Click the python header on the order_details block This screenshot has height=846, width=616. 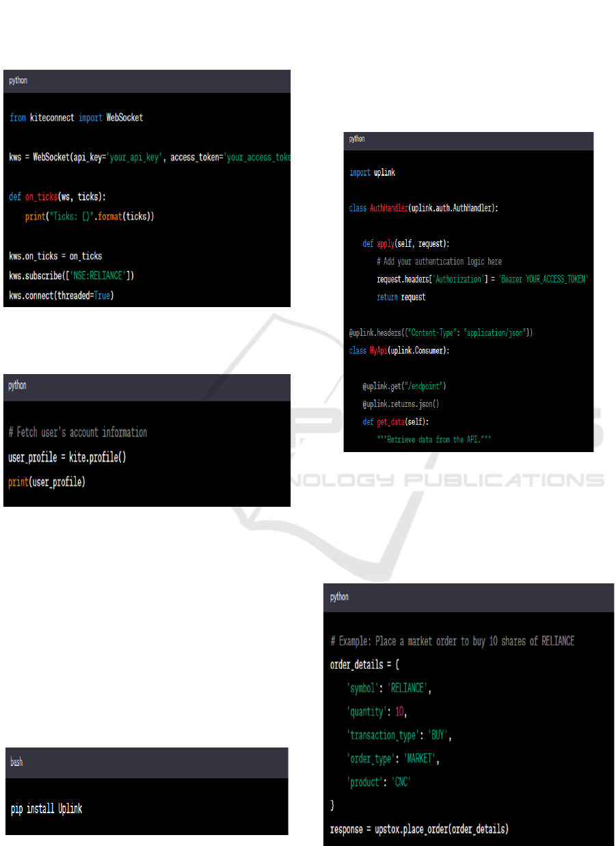pyautogui.click(x=339, y=597)
